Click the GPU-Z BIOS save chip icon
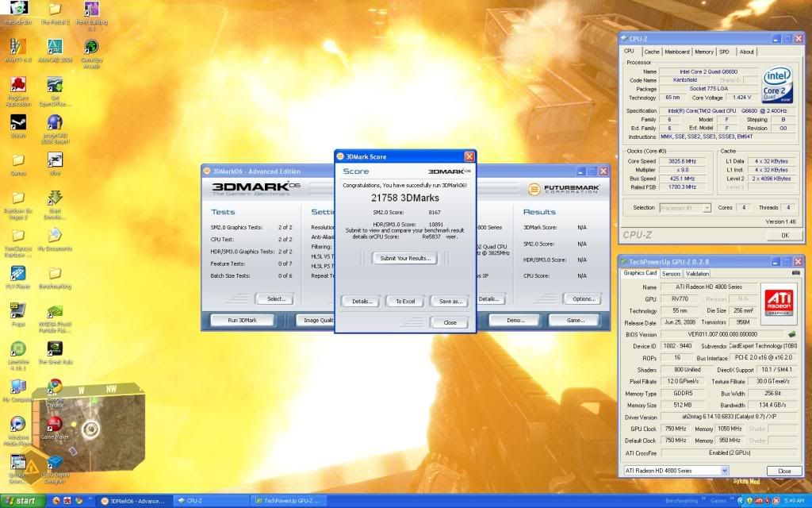Image resolution: width=812 pixels, height=508 pixels. (x=792, y=334)
